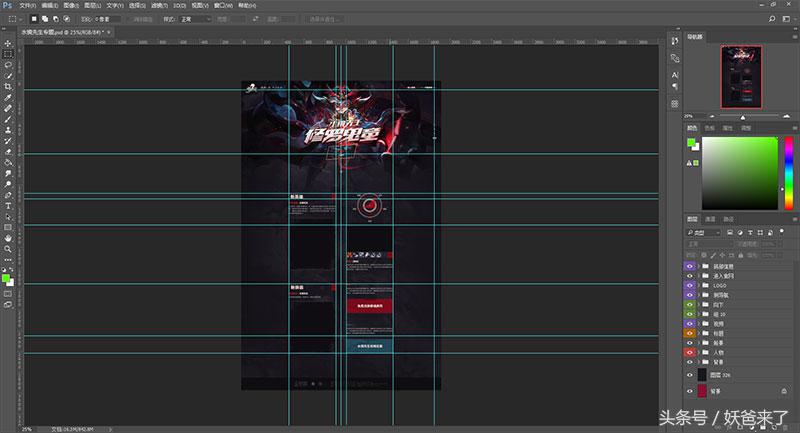Open the 滤镜 (Filter) menu
The height and width of the screenshot is (433, 800).
(x=157, y=5)
